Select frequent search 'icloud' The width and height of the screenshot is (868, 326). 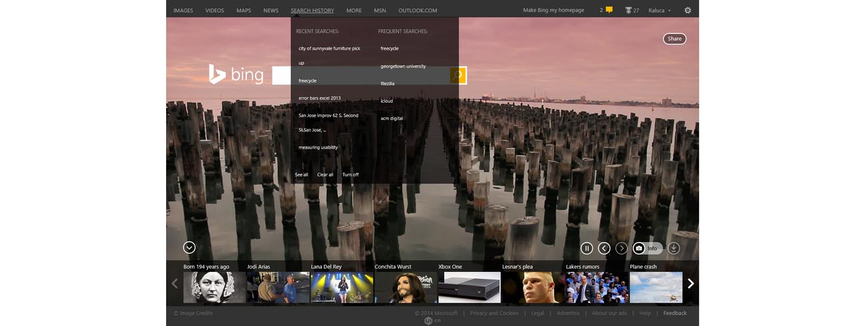(x=387, y=101)
